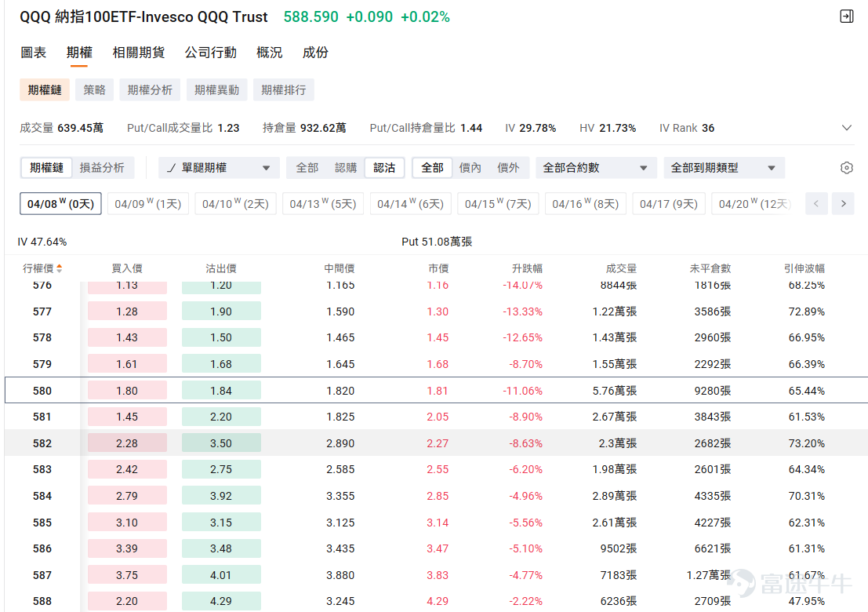Select the 認購 call filter
Screen dimensions: 868x612
(x=346, y=168)
